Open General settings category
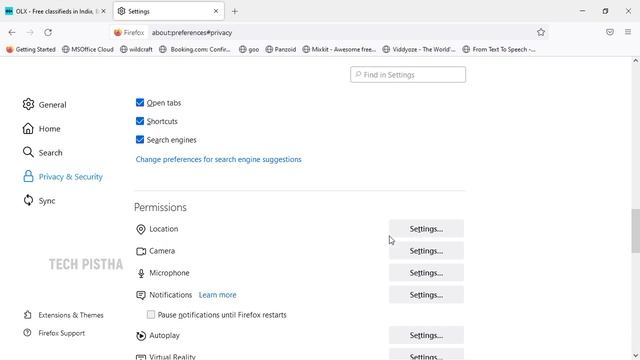640x360 pixels. pyautogui.click(x=44, y=104)
